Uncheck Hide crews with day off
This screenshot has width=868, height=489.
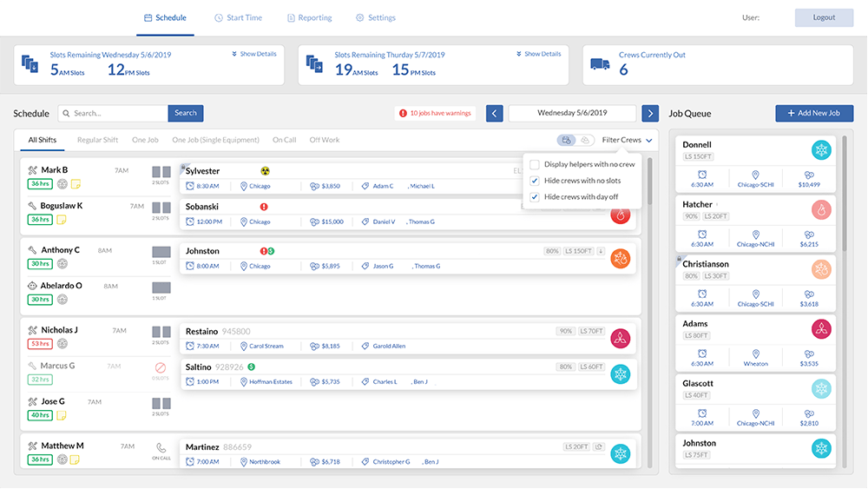click(x=535, y=196)
